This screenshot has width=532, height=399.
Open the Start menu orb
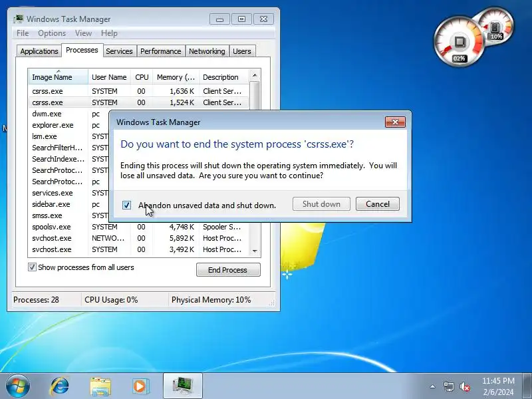[17, 386]
